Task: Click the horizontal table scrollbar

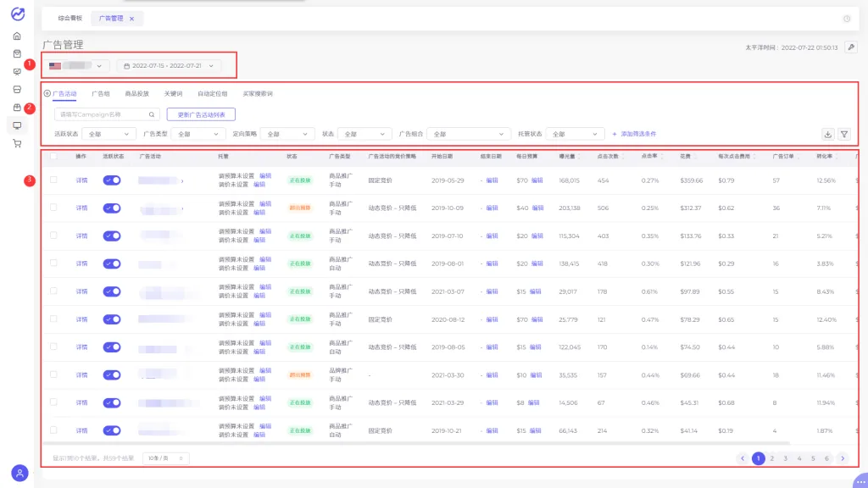Action: 416,443
